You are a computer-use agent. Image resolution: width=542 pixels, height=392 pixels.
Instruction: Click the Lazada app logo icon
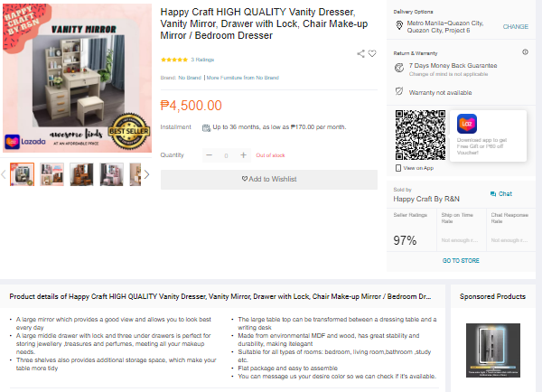pyautogui.click(x=467, y=124)
